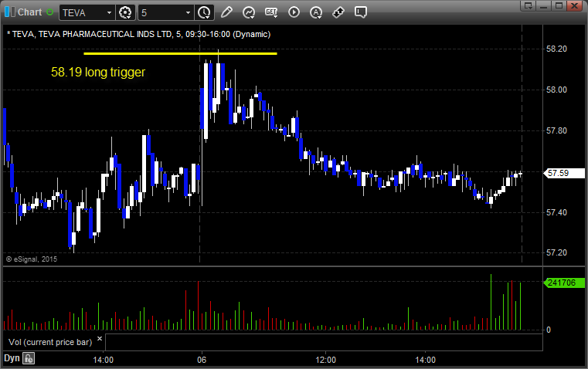Click the 12:00 time axis label
588x369 pixels.
pyautogui.click(x=325, y=360)
